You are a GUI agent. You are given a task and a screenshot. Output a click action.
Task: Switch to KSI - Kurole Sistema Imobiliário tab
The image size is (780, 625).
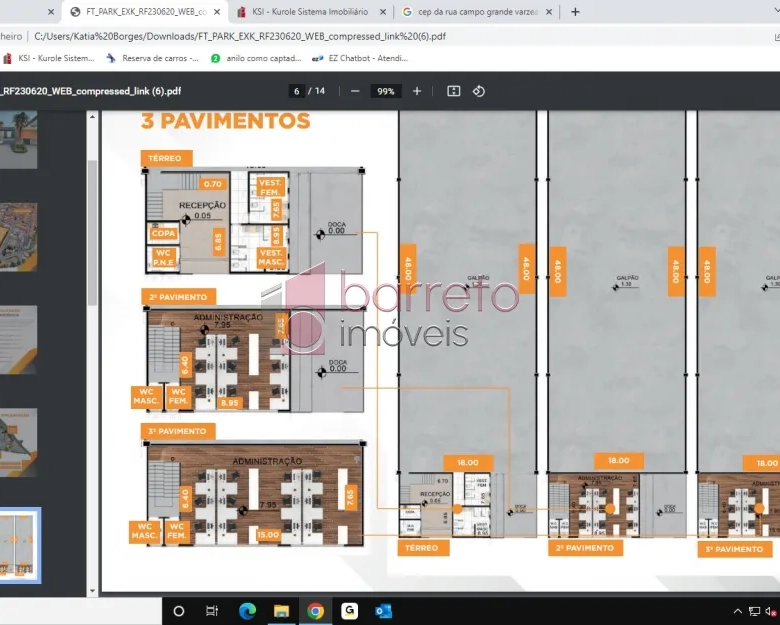311,12
